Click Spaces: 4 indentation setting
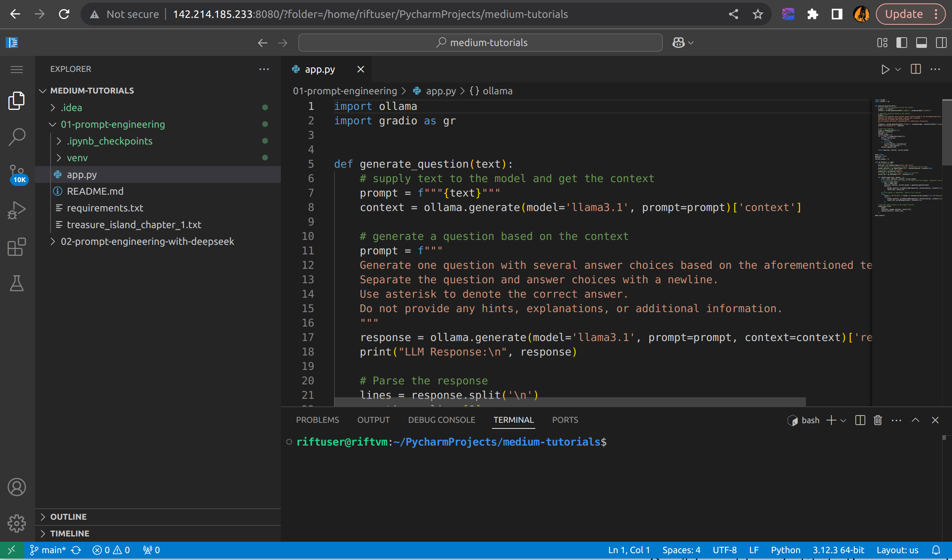 [x=681, y=550]
